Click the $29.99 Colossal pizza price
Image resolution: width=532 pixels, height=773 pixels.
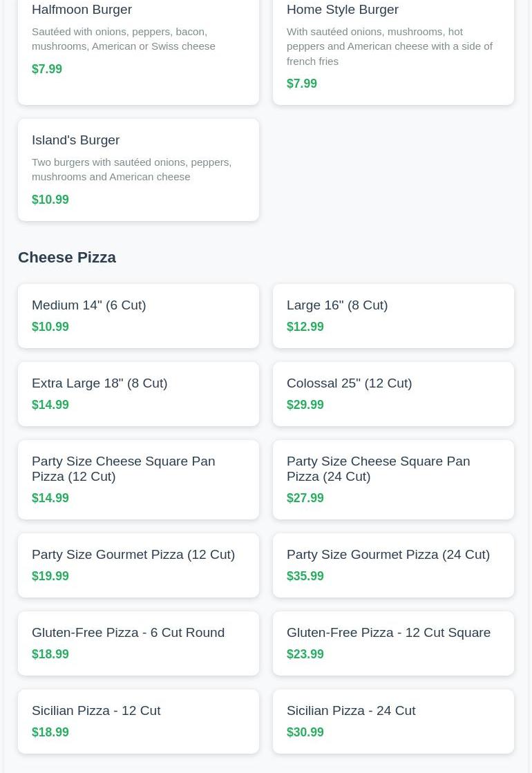pyautogui.click(x=305, y=405)
